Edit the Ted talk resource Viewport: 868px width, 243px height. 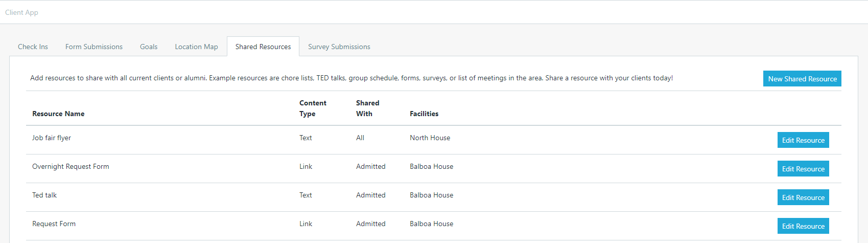pos(803,197)
